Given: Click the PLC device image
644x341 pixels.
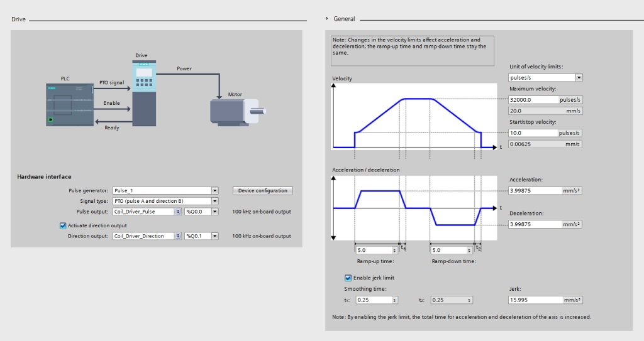Looking at the screenshot, I should [x=70, y=105].
